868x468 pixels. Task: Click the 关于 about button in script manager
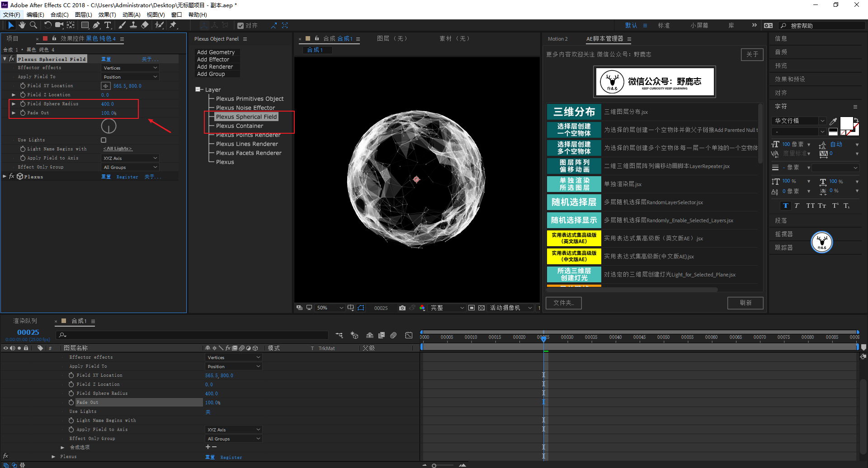pos(752,54)
